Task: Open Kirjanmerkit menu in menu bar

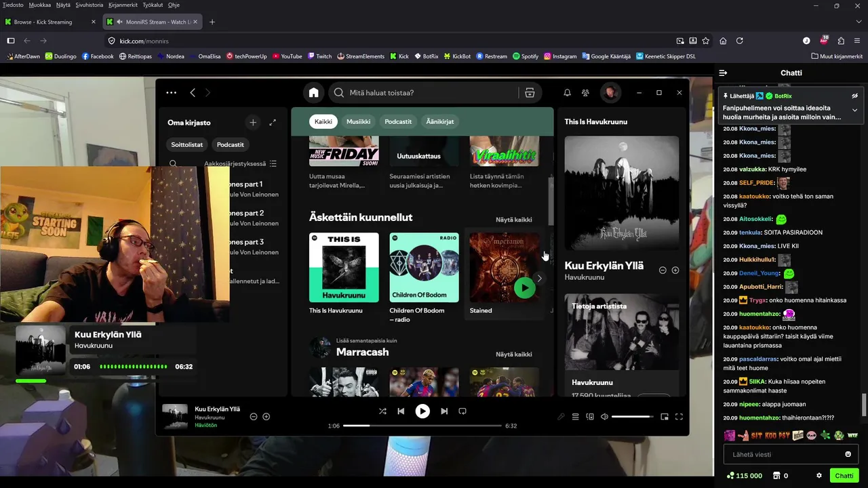Action: coord(123,5)
